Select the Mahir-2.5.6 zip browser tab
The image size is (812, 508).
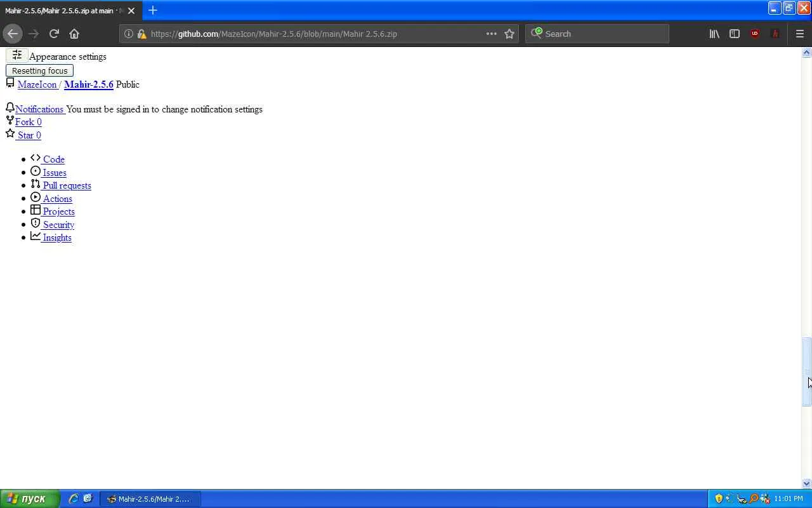pos(71,11)
